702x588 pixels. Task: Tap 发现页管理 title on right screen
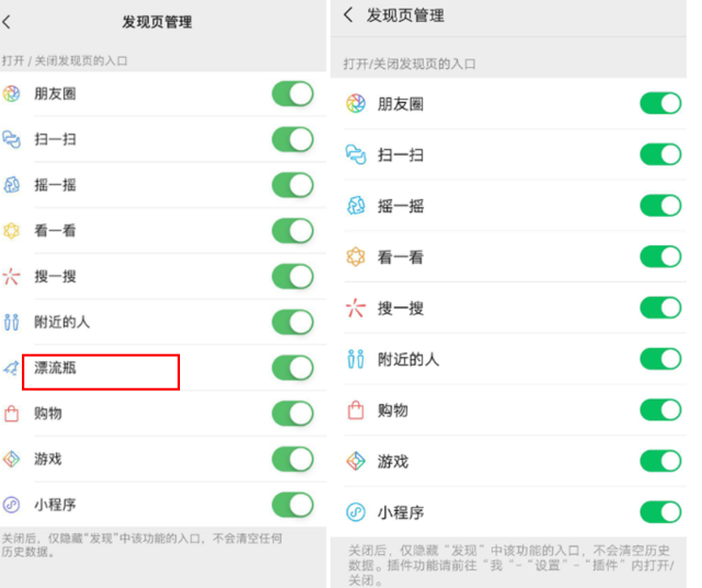point(405,15)
